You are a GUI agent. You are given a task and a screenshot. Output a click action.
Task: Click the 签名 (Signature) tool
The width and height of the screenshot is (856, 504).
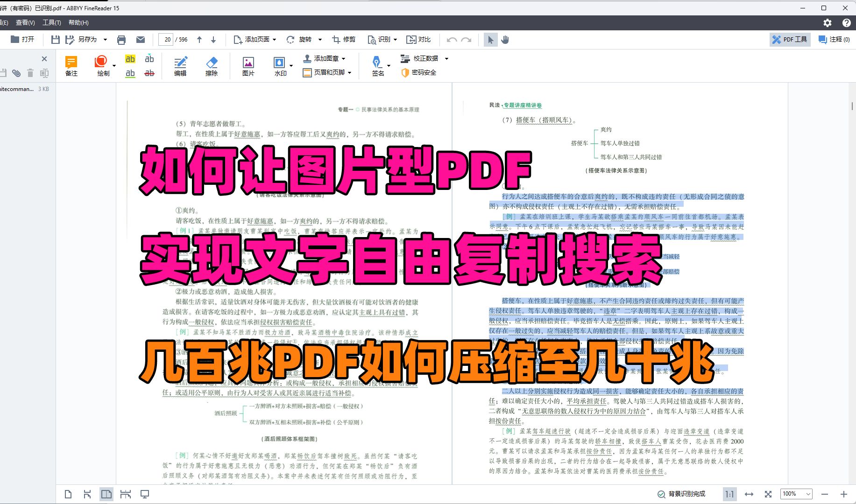coord(378,66)
